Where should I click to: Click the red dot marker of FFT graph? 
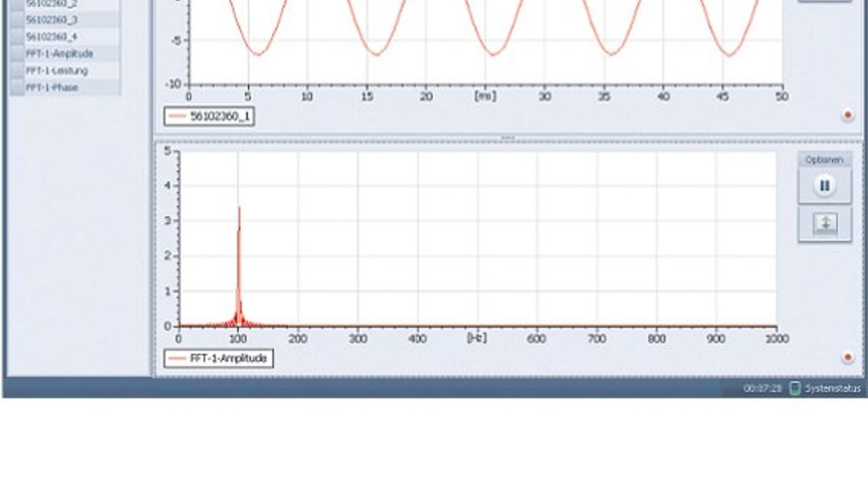tap(848, 357)
